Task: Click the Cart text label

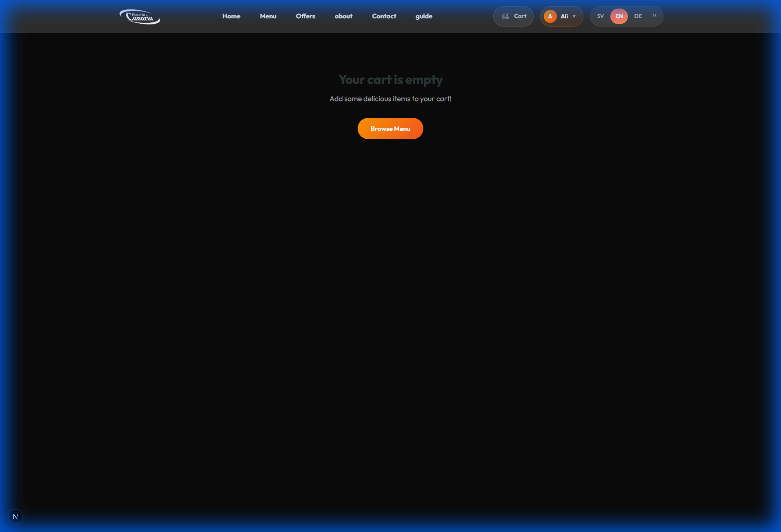Action: (520, 16)
